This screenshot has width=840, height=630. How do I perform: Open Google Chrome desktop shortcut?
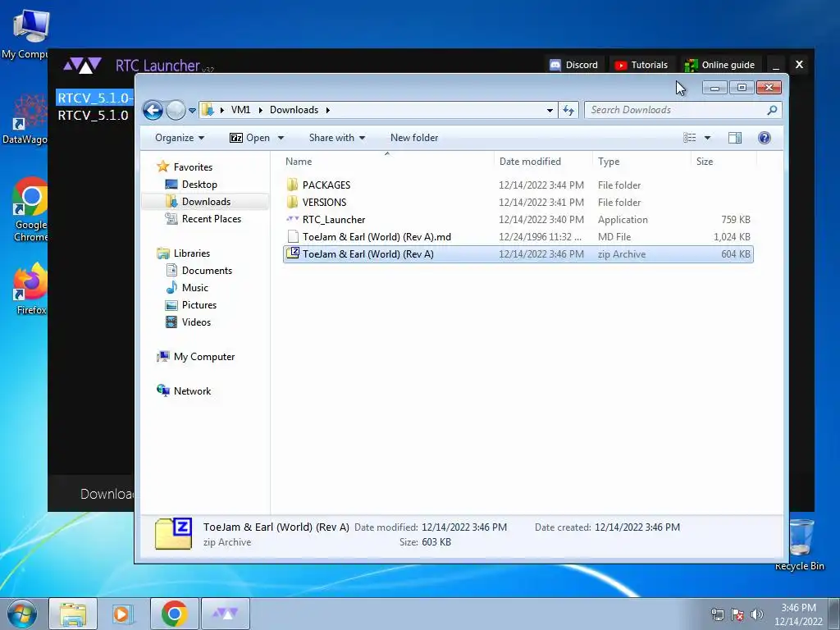(x=30, y=209)
